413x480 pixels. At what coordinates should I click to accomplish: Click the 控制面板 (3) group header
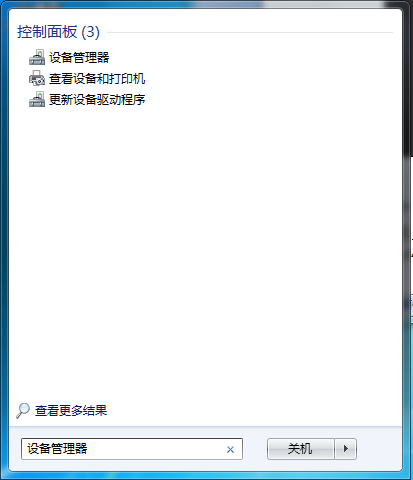[x=58, y=32]
